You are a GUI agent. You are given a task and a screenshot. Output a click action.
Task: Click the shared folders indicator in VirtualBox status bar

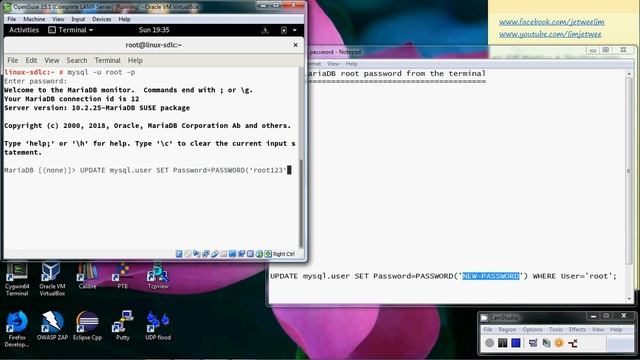point(224,254)
